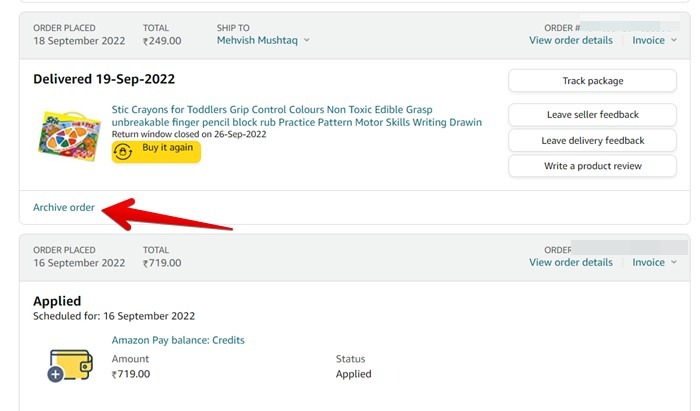This screenshot has height=411, width=700.
Task: View order details for the 16 September order
Action: (x=571, y=262)
